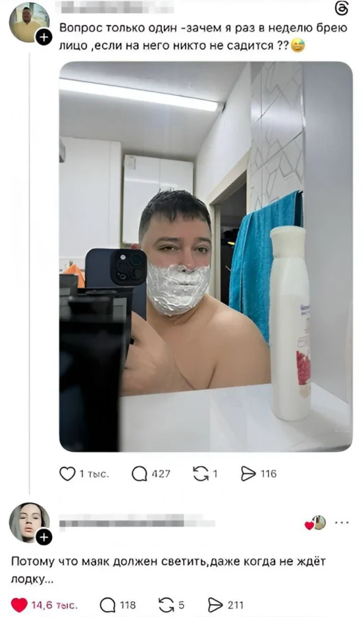Unlike the reply with red heart
364x617 pixels.
(x=19, y=605)
